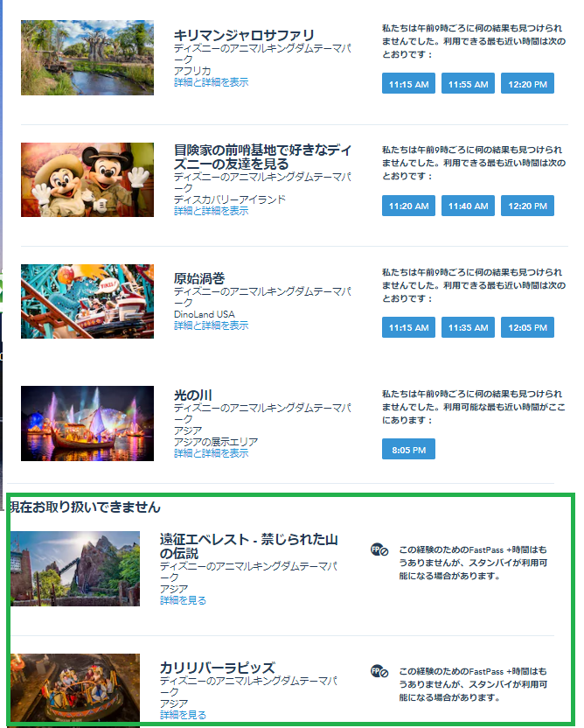
Task: Click the キリマンジャロサファリ title
Action: 244,35
